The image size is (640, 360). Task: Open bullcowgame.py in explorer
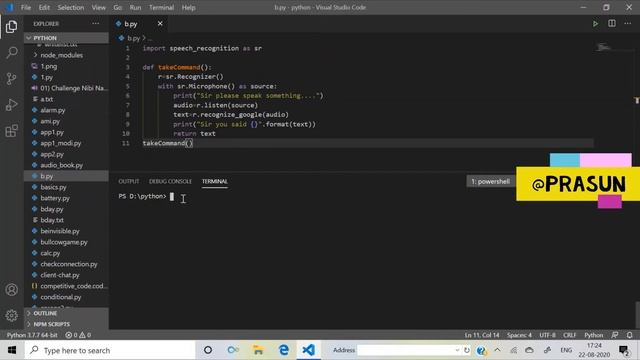coord(67,242)
